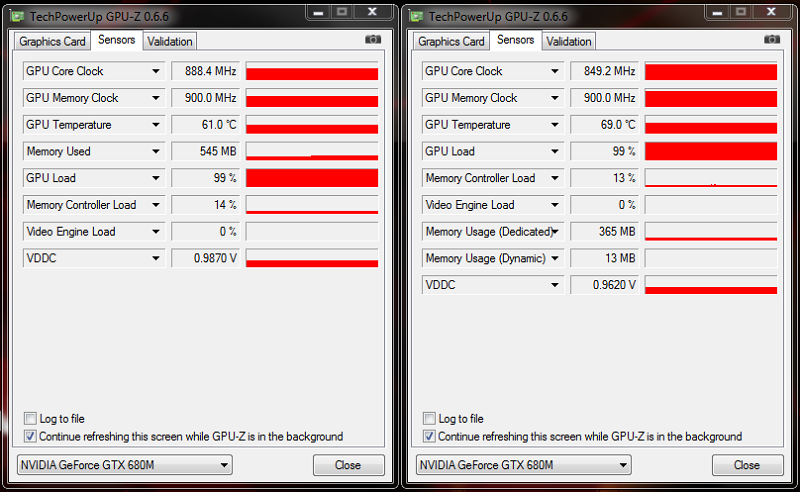Click GPU Core Clock graph in left window

(x=312, y=71)
